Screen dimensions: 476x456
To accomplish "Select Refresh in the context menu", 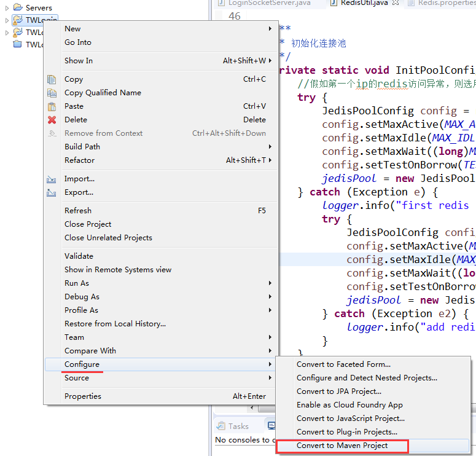I will pos(78,211).
